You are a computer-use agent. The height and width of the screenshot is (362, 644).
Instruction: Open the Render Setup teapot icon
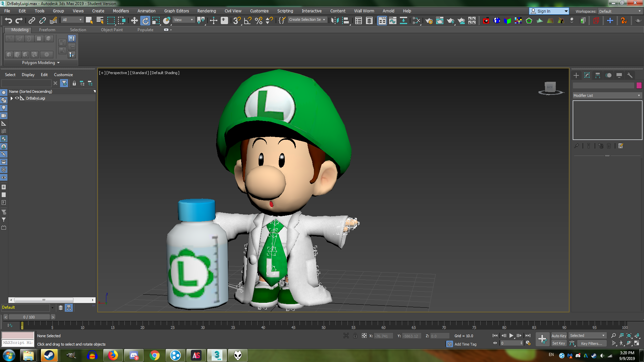coord(429,20)
